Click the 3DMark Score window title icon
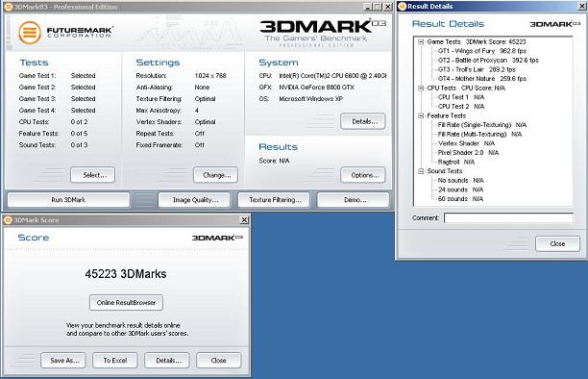 click(8, 220)
